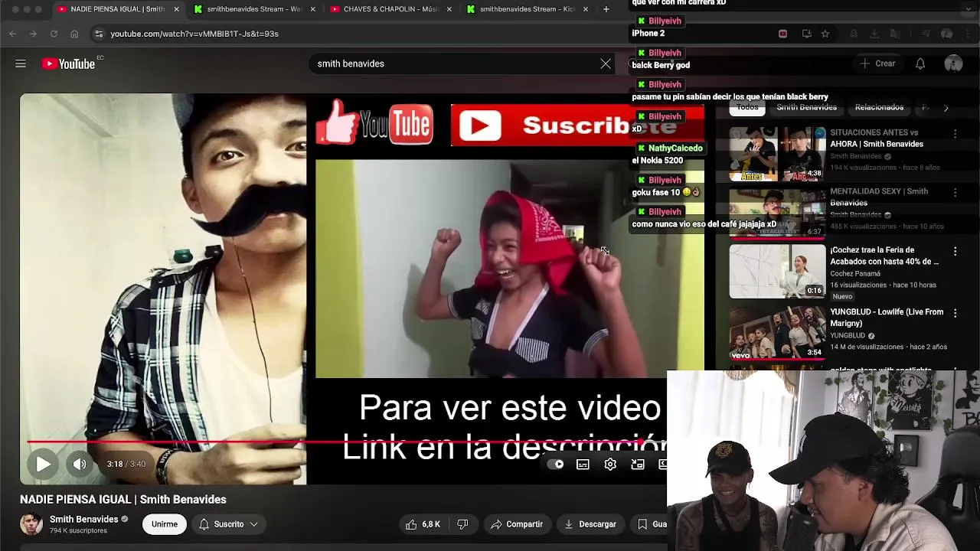The image size is (980, 551).
Task: Go back with the browser back arrow
Action: click(x=13, y=34)
